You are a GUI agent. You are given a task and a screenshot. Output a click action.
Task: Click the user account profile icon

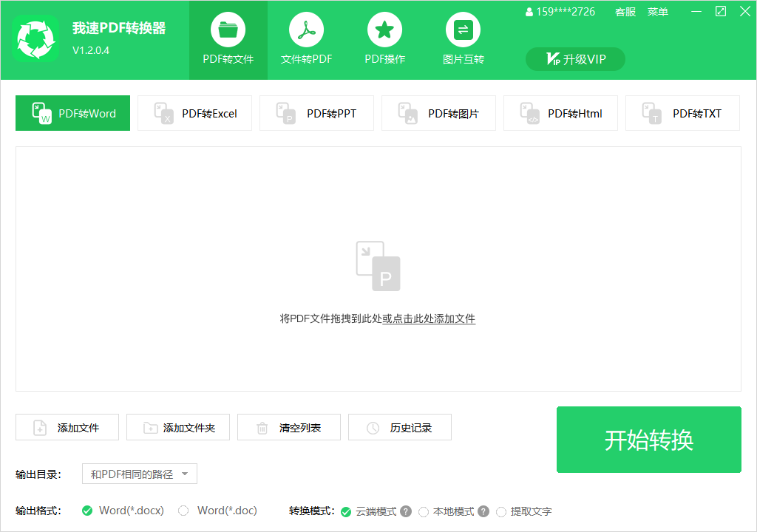tap(529, 12)
